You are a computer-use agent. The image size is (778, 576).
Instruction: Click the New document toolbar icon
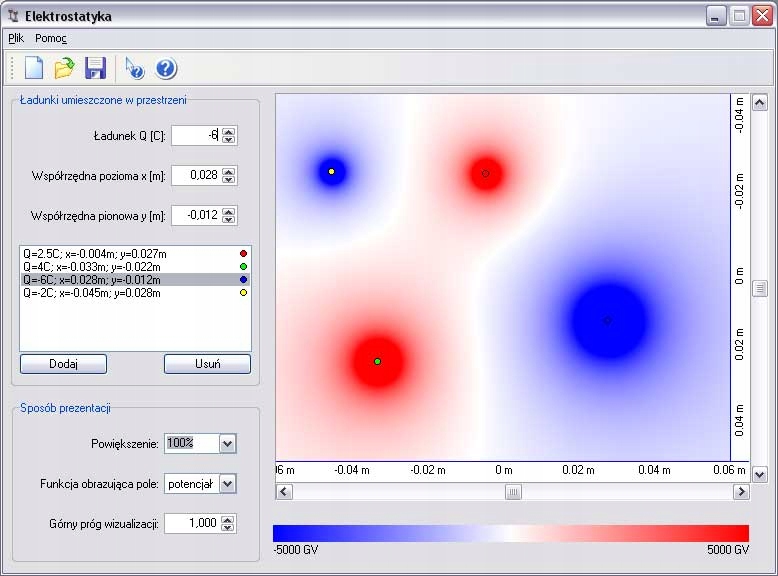point(34,68)
